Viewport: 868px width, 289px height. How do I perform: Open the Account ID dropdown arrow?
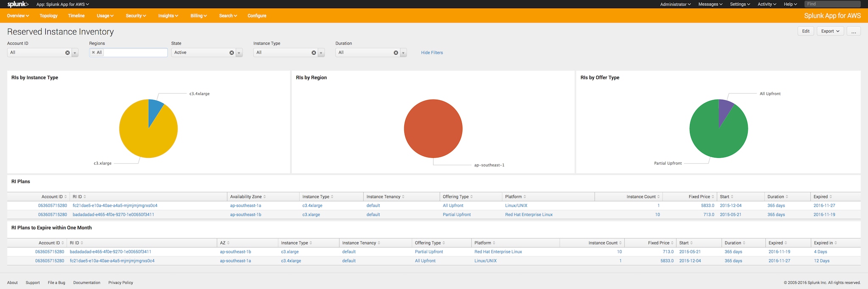(x=75, y=53)
